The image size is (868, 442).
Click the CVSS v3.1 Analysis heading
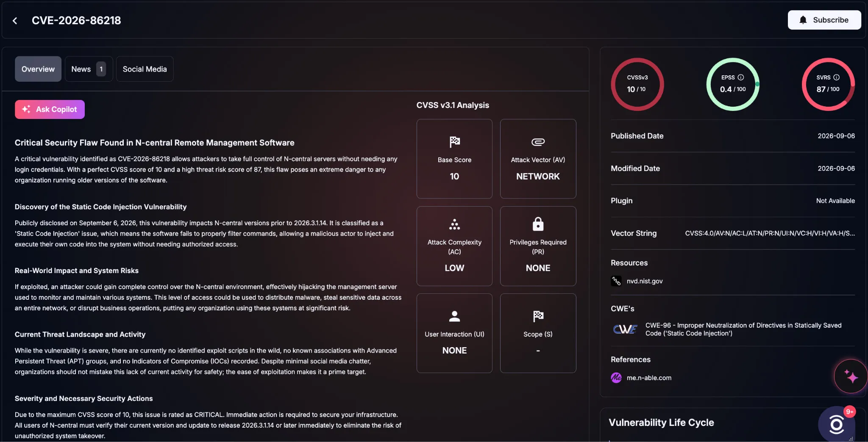pyautogui.click(x=453, y=105)
